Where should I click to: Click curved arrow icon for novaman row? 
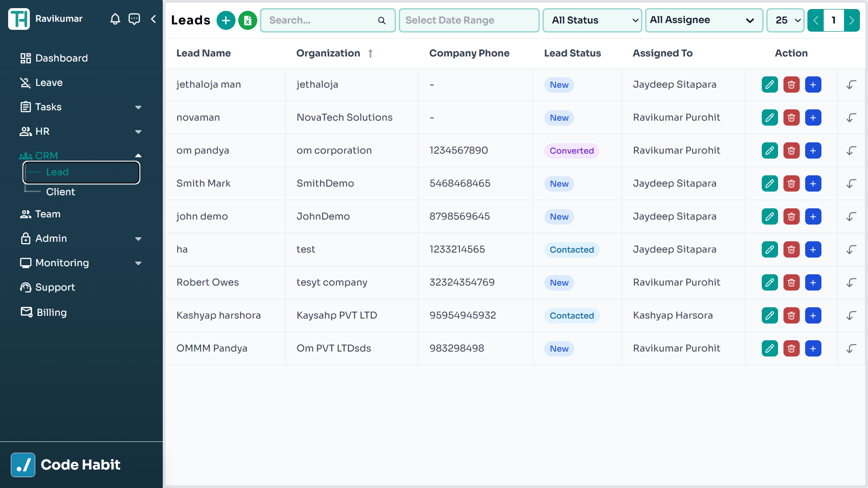coord(851,117)
